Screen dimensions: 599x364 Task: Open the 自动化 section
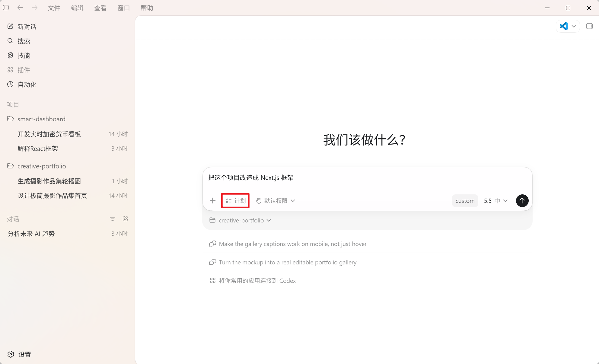[x=67, y=85]
